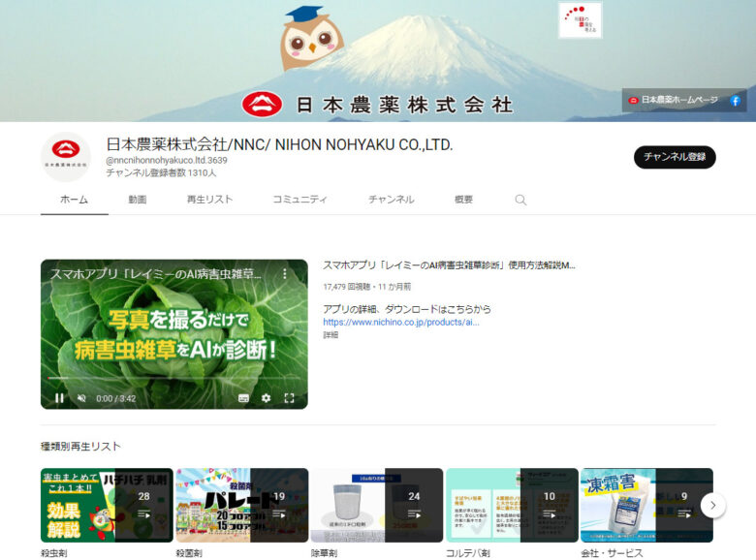
Task: Click the 除草剤 playlist title
Action: [x=324, y=553]
